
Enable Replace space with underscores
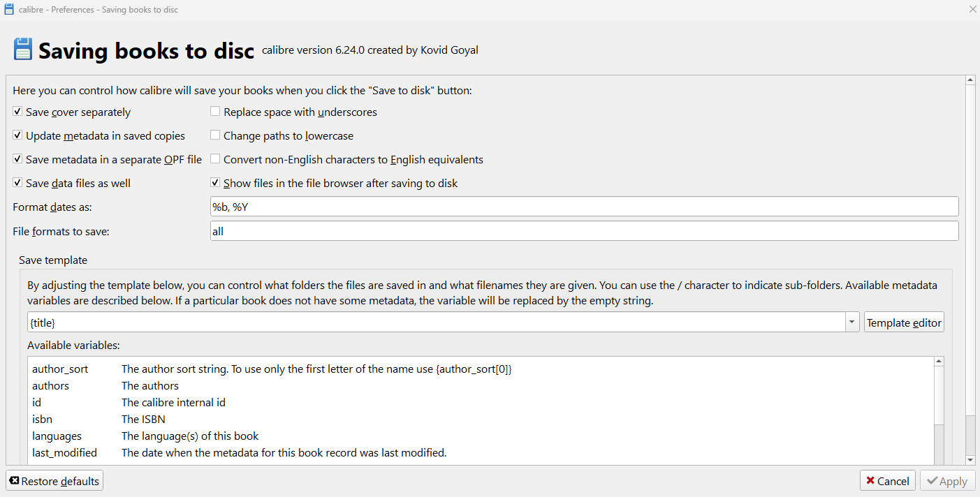point(216,112)
